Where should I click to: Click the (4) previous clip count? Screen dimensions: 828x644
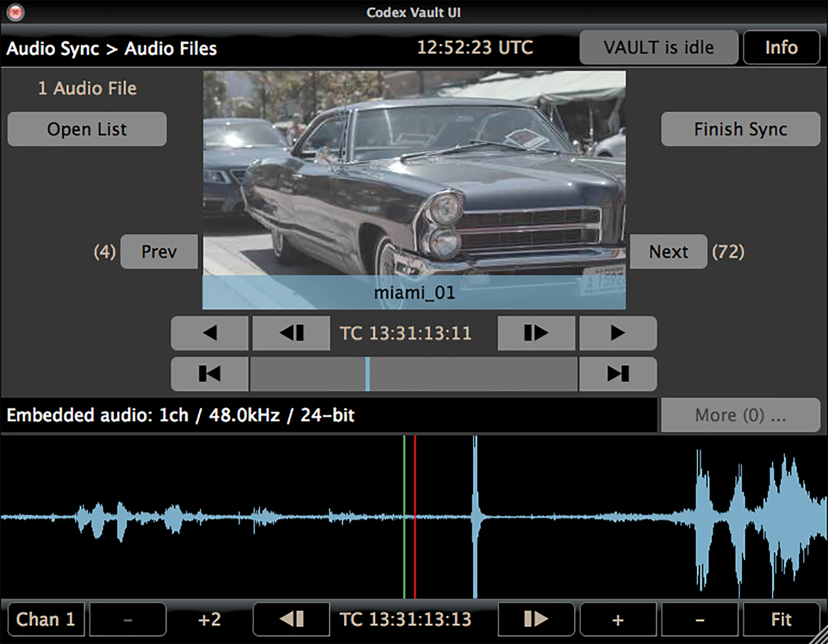105,252
